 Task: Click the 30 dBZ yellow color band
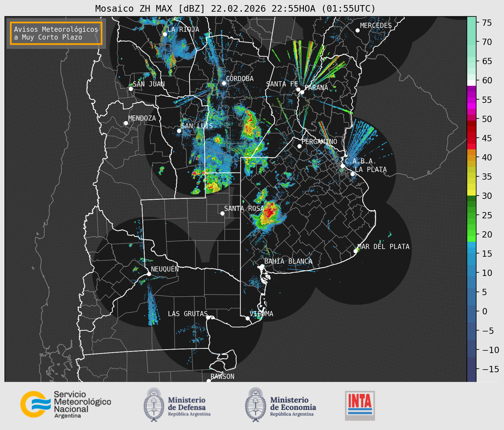471,193
